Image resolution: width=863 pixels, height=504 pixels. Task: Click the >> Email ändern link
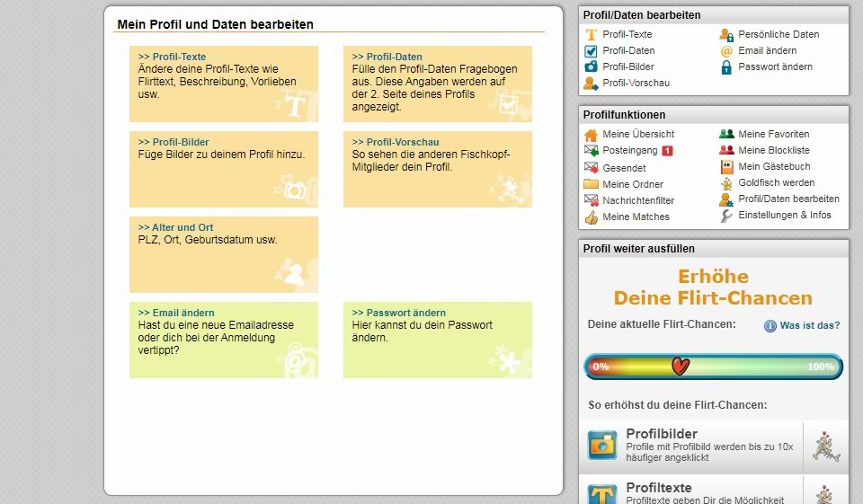coord(176,313)
